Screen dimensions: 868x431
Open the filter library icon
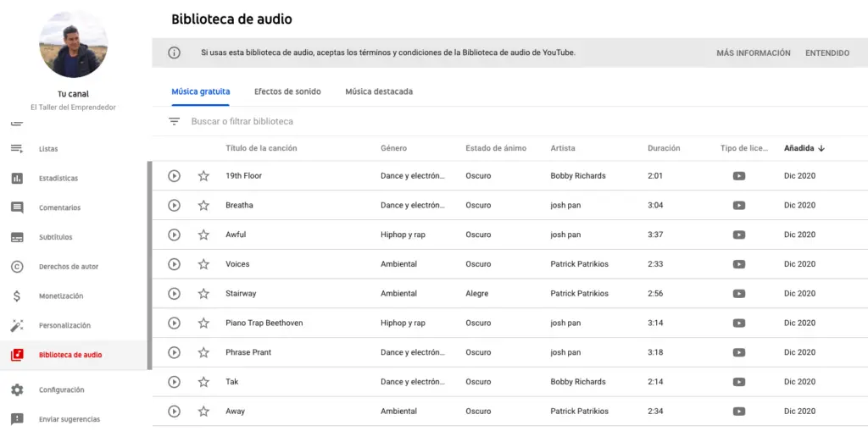click(175, 122)
